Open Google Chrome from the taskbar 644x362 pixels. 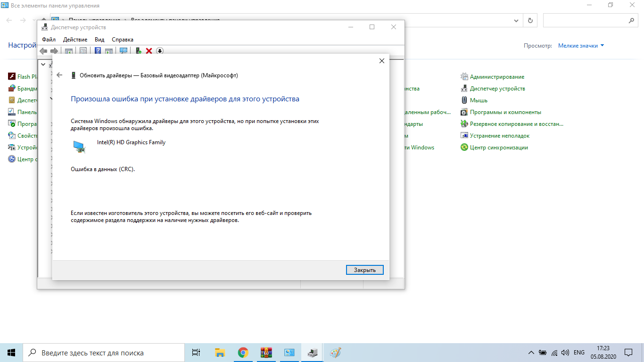click(x=243, y=352)
